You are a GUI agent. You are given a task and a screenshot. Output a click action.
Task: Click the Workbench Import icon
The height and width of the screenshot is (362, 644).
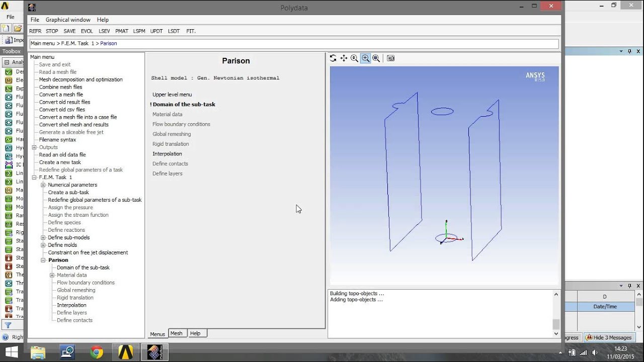point(8,40)
